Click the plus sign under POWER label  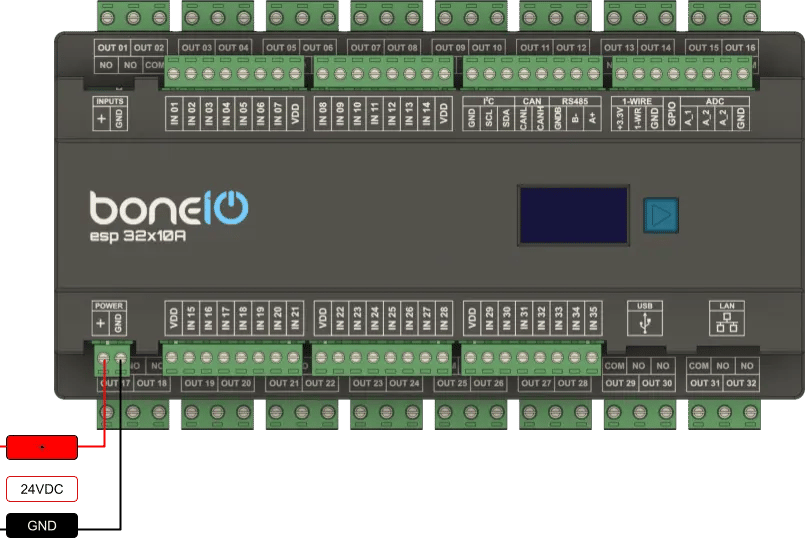(x=100, y=324)
